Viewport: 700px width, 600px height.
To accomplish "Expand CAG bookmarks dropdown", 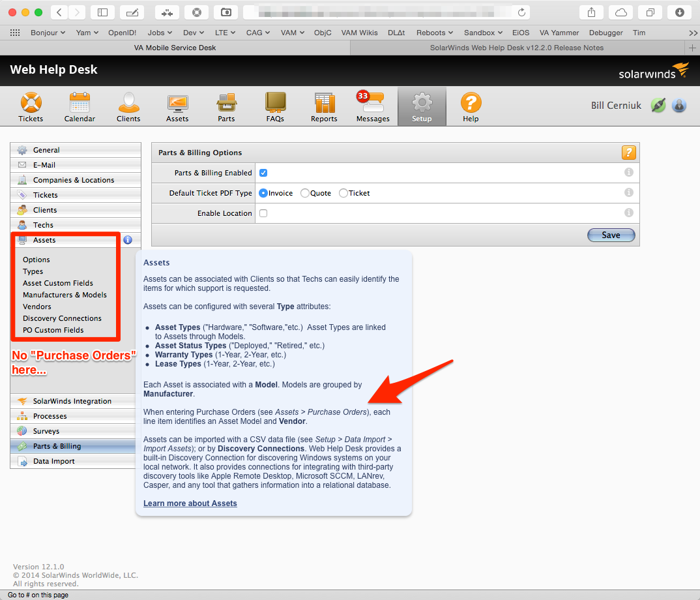I will click(x=258, y=33).
